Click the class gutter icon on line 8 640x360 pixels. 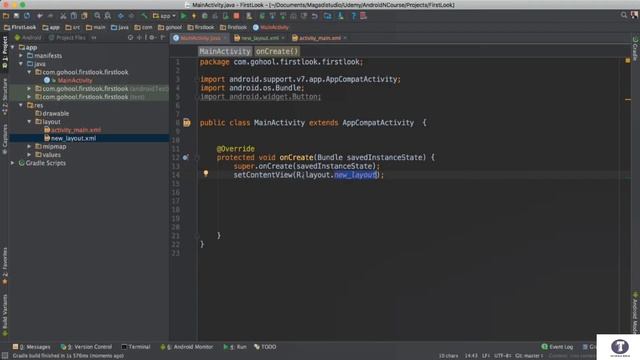(187, 122)
